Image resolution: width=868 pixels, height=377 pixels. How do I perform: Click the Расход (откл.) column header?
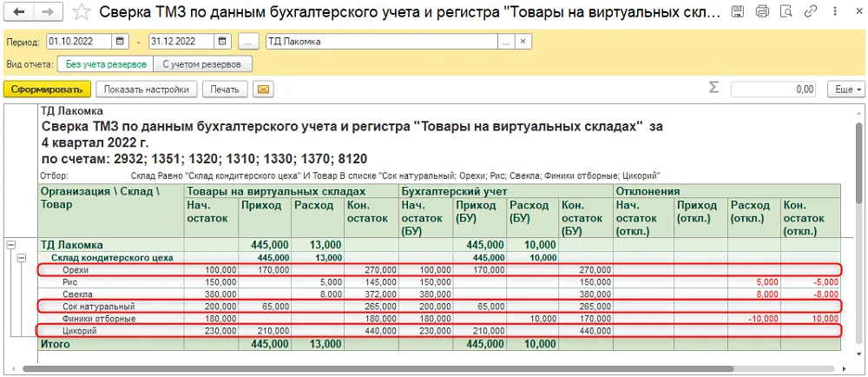753,218
